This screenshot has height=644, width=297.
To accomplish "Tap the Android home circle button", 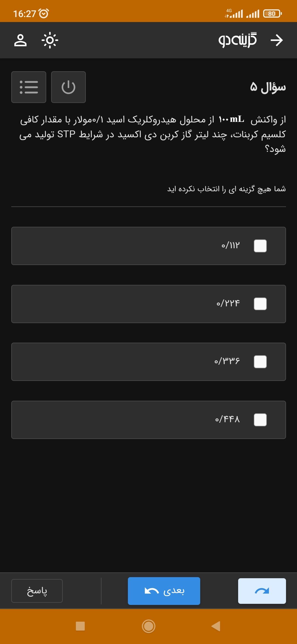I will coord(148,626).
